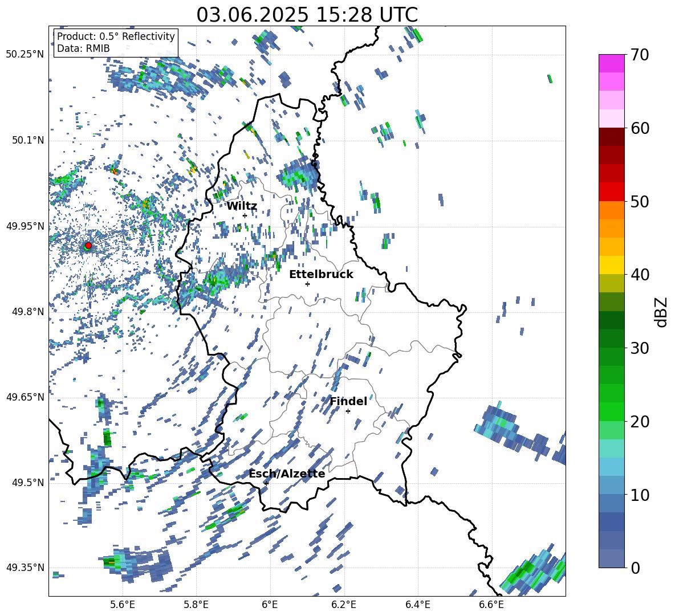Click the 49.5°N latitude label

[x=27, y=483]
